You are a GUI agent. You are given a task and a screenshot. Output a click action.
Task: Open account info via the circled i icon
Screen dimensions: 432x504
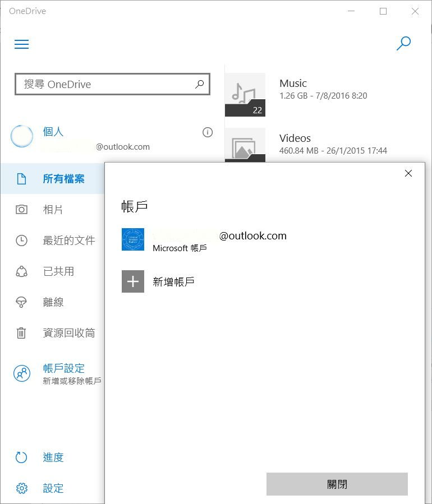pos(208,132)
